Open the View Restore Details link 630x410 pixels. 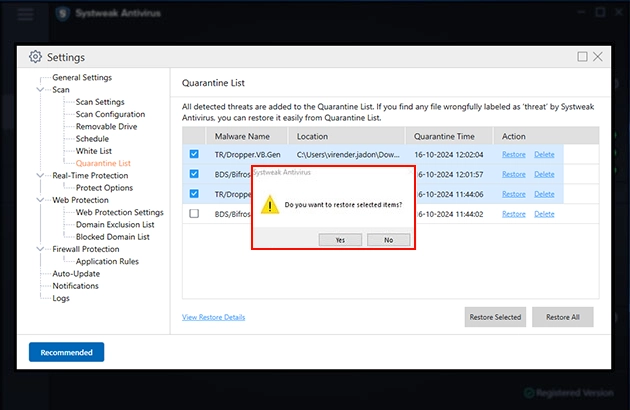(x=213, y=317)
